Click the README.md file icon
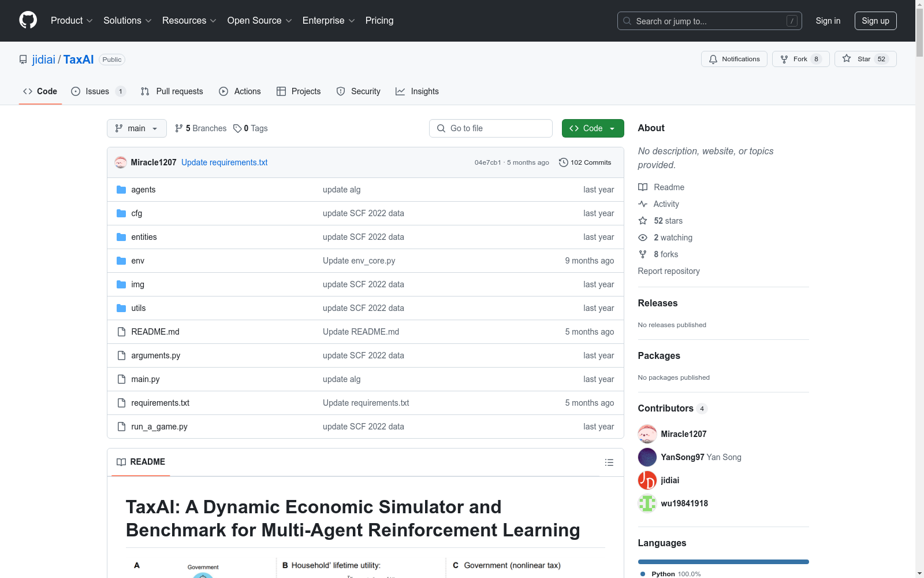 [121, 332]
